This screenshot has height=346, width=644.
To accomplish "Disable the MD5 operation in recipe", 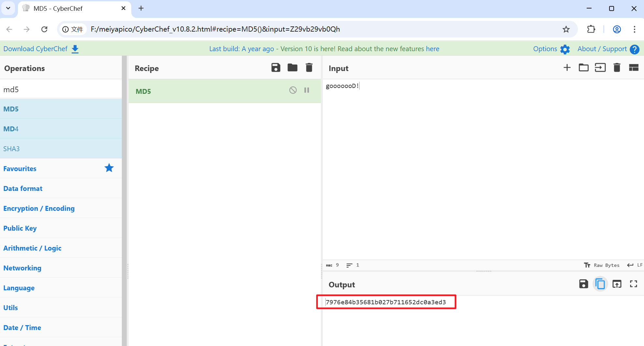I will (293, 90).
